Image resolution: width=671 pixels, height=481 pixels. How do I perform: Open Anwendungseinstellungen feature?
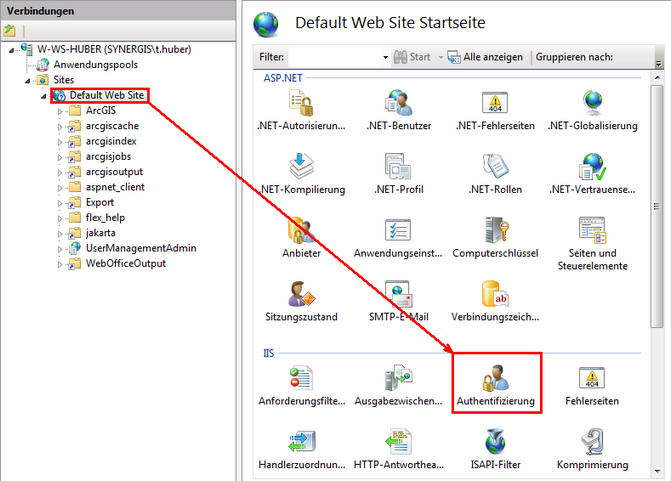tap(398, 238)
